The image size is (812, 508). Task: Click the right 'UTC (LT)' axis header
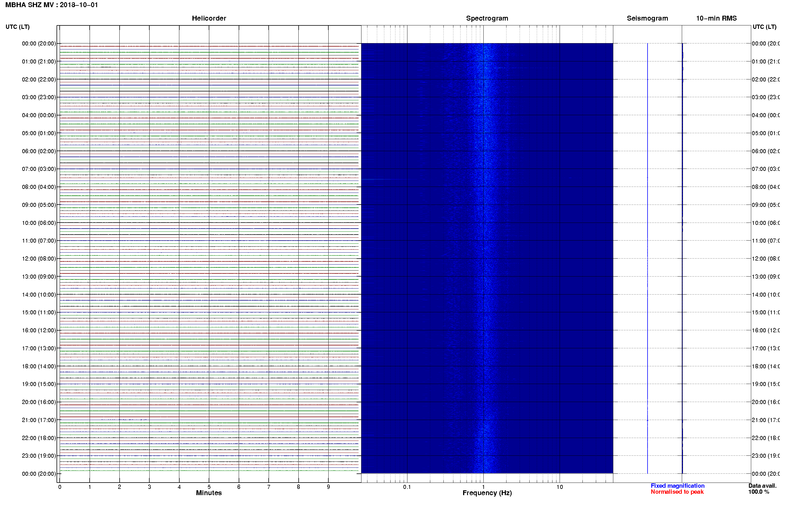pyautogui.click(x=764, y=27)
